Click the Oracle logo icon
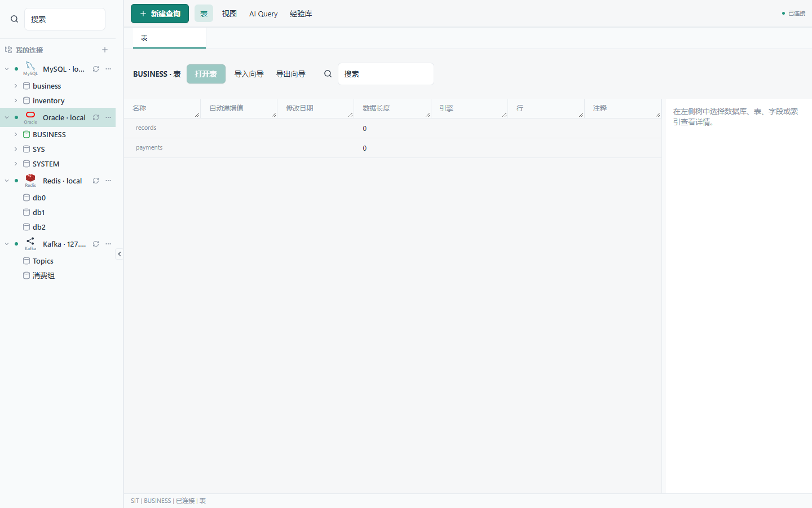Viewport: 812px width, 508px height. (30, 117)
